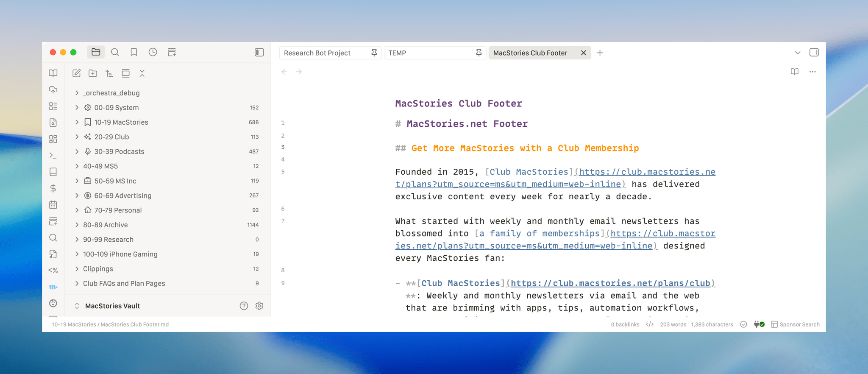This screenshot has height=374, width=868.
Task: Expand the 10-19 MacStories folder
Action: coord(77,122)
